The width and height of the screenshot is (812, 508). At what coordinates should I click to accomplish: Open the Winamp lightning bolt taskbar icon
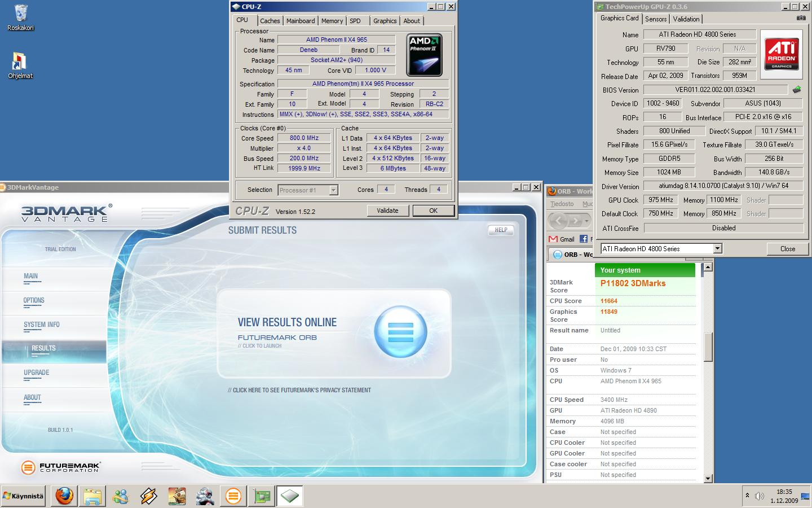149,496
